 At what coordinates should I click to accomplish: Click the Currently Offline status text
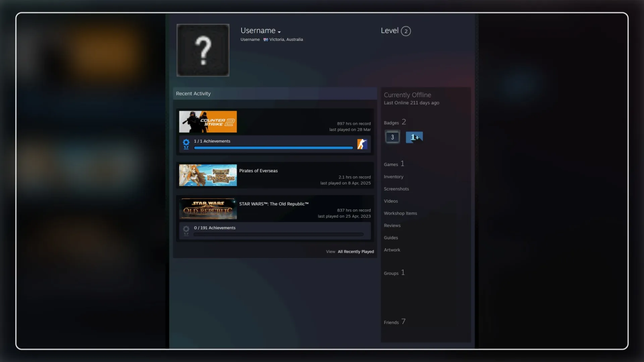point(408,95)
